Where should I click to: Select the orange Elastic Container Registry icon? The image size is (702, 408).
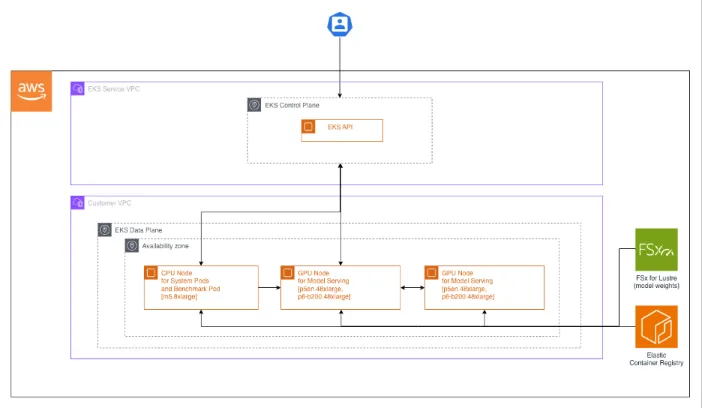(656, 326)
